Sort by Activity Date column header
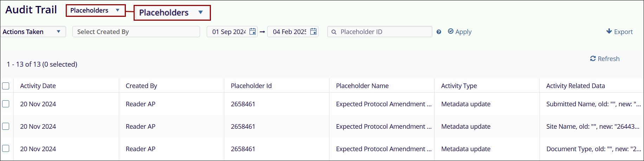Screen dimensions: 644x161 (x=38, y=86)
